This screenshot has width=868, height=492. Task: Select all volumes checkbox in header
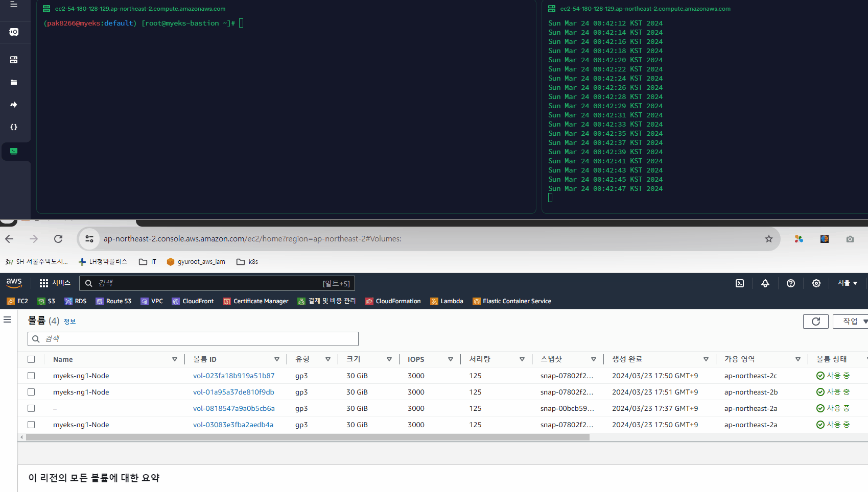click(31, 359)
